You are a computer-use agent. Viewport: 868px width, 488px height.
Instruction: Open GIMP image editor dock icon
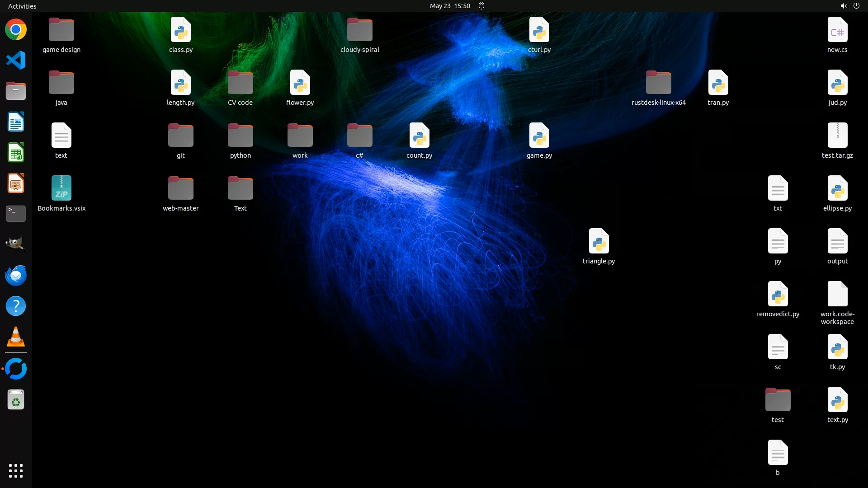pyautogui.click(x=16, y=244)
